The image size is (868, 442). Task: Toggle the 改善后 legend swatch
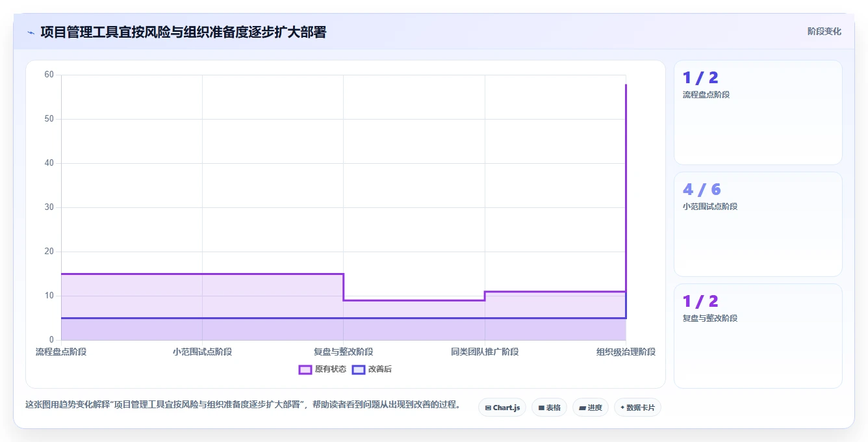(359, 369)
